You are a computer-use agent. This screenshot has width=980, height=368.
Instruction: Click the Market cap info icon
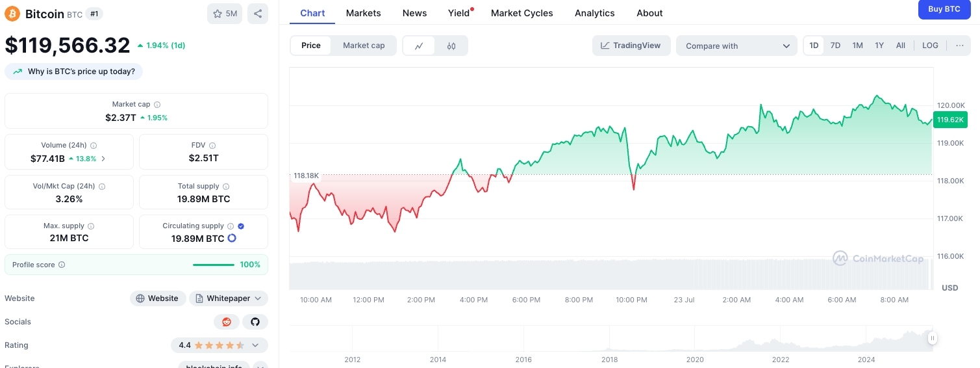(157, 105)
